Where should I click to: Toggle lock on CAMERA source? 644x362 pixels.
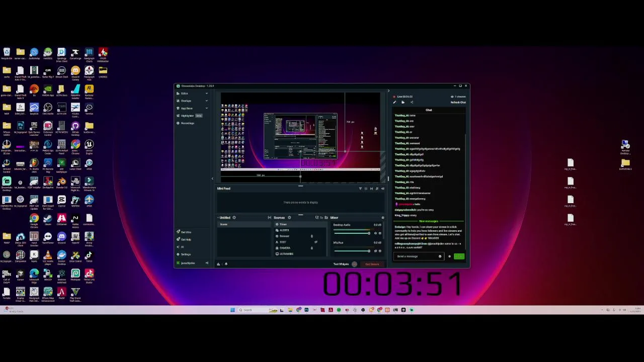click(312, 248)
